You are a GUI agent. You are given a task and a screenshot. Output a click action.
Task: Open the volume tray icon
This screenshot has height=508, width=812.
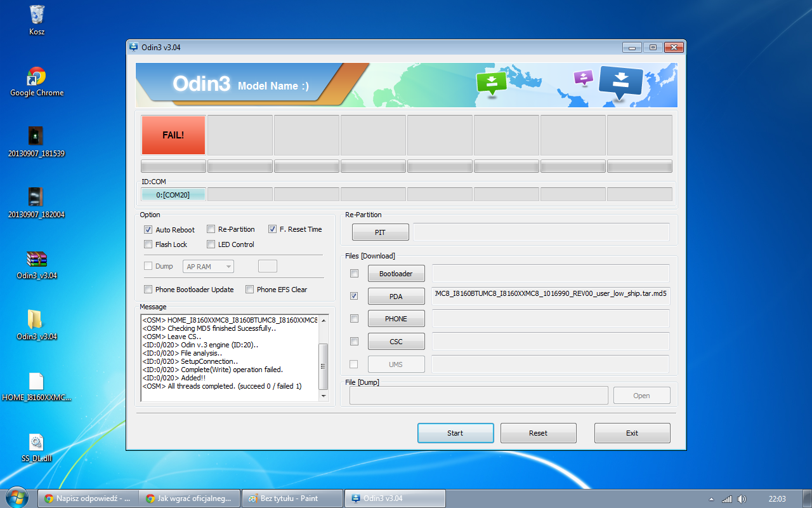(x=742, y=498)
